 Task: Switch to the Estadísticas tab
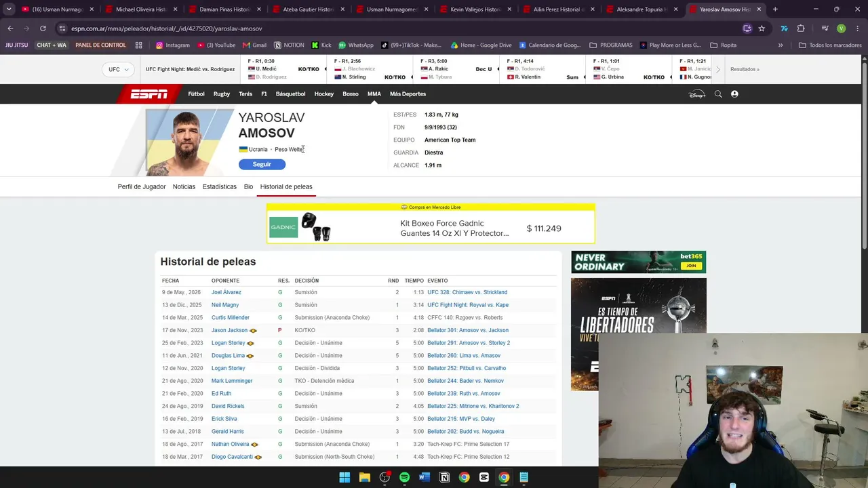[x=220, y=187]
